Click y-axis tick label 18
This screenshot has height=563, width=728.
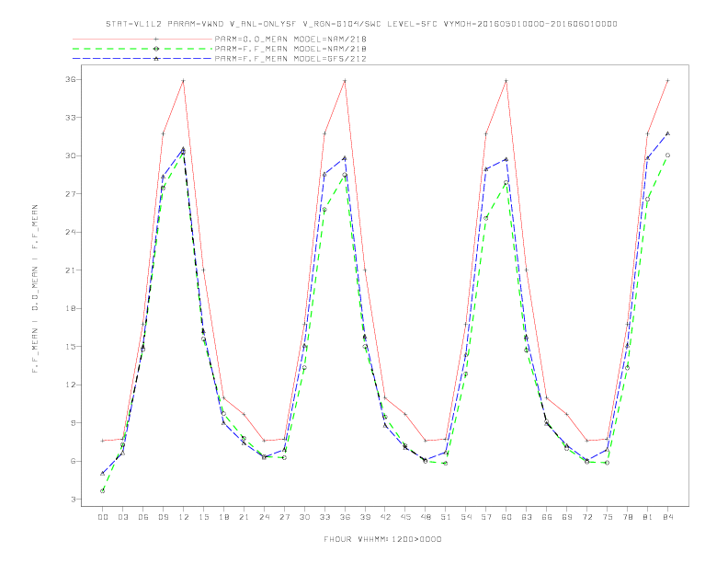(x=70, y=308)
